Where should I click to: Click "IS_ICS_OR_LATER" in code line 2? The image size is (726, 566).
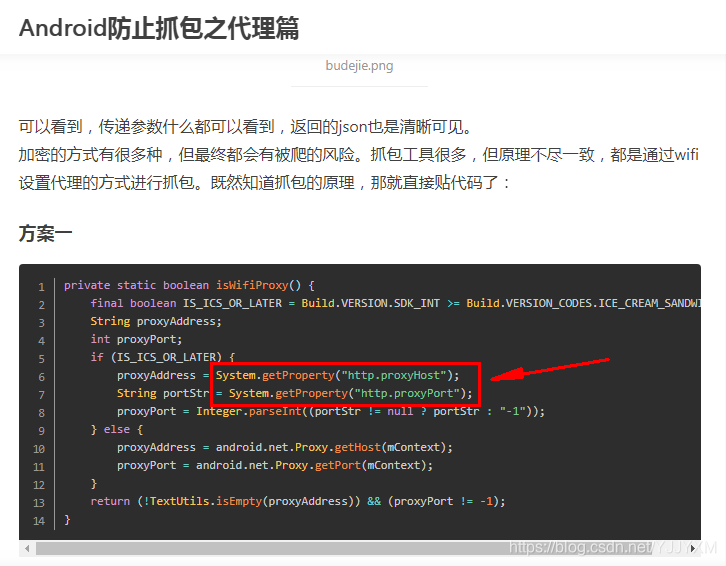[x=232, y=303]
